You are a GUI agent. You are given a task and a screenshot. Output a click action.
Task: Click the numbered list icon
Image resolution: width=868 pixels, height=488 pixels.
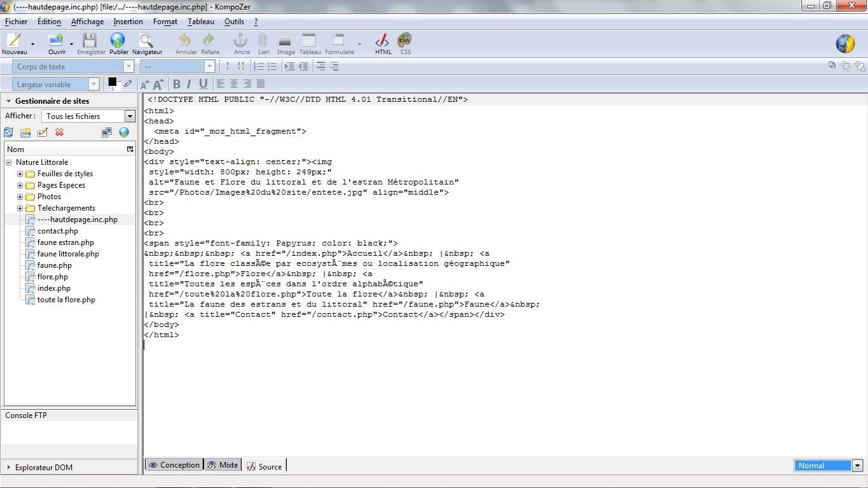point(259,66)
